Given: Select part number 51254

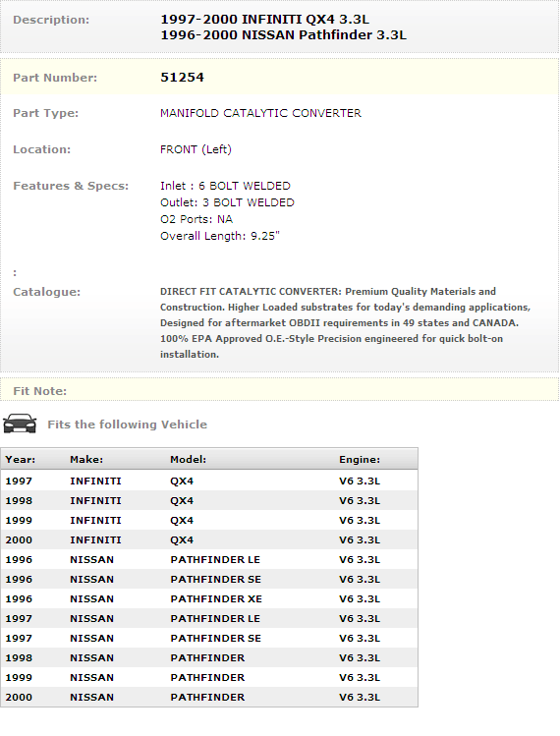Looking at the screenshot, I should point(182,78).
